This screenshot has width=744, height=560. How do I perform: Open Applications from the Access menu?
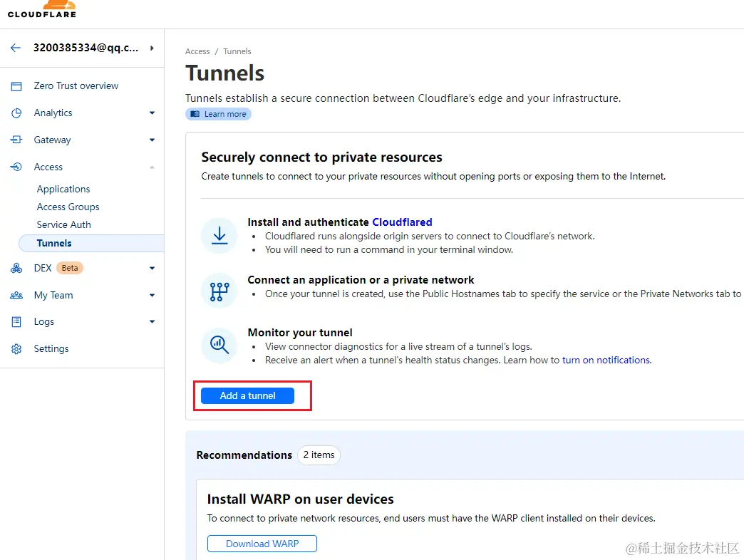click(x=63, y=189)
